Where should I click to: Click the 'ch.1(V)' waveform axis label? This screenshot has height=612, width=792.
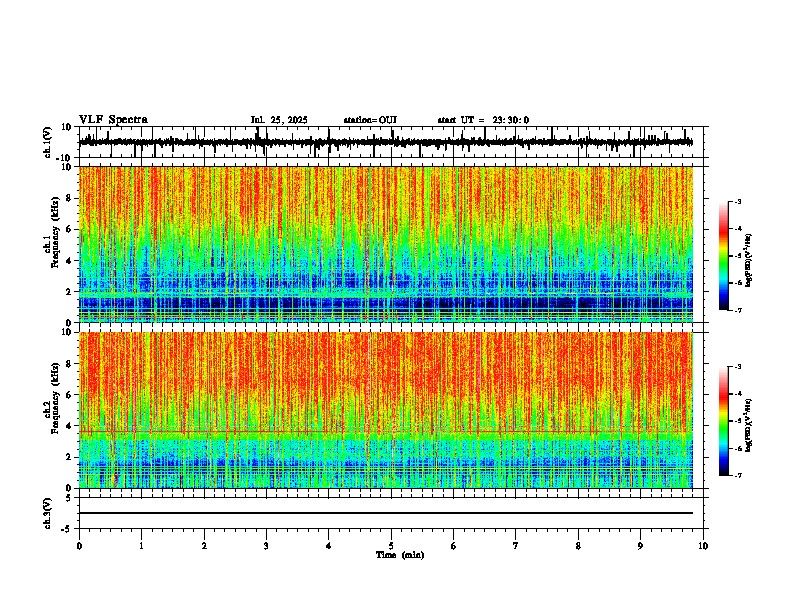pyautogui.click(x=48, y=142)
